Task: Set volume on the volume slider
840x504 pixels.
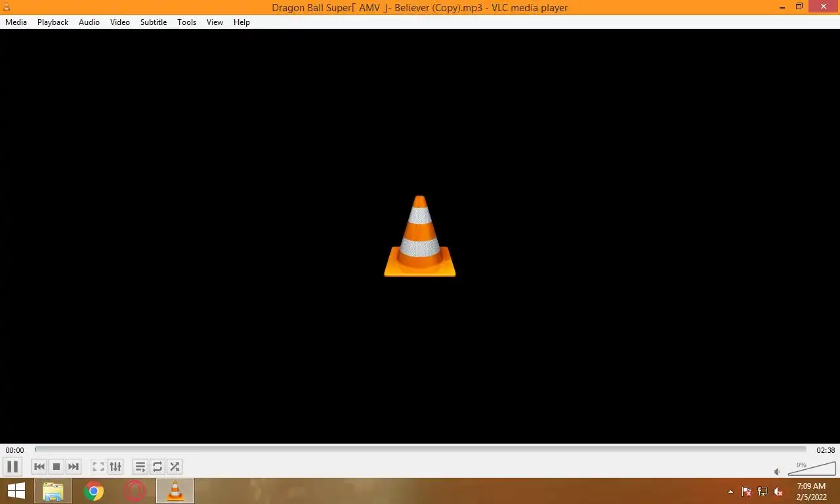Action: coord(812,468)
